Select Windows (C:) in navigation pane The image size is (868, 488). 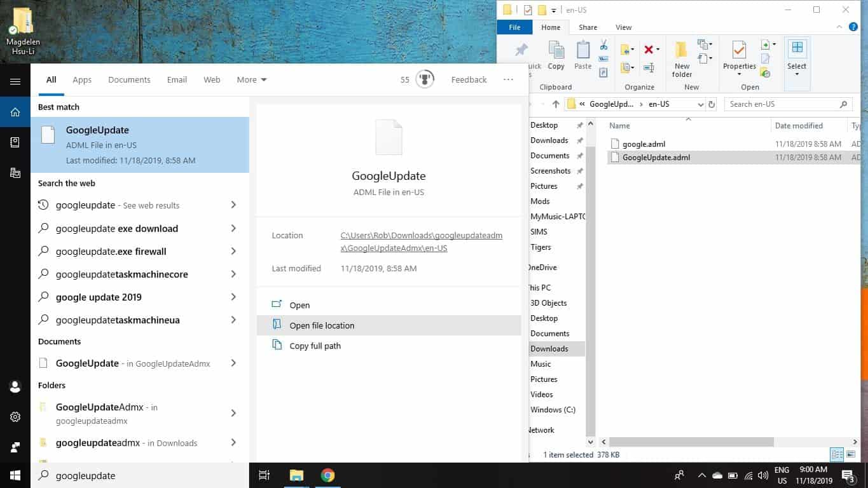[x=553, y=410]
